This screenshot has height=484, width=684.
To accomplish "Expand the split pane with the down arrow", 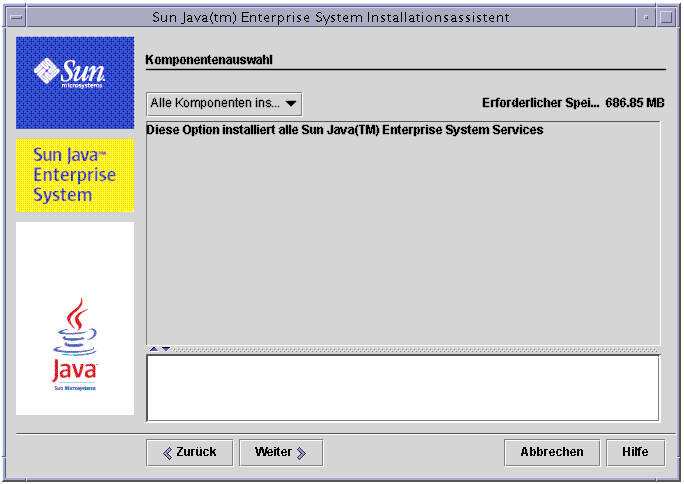I will coord(166,349).
